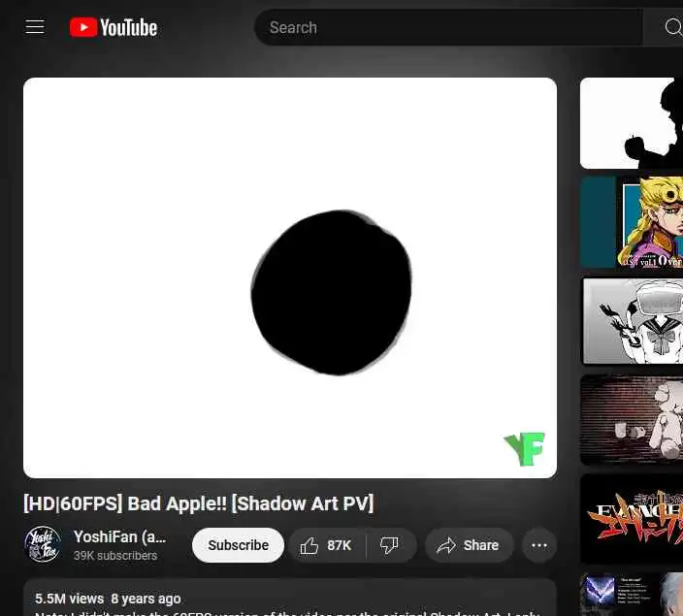Go to the YouTube home logo
This screenshot has width=683, height=616.
[114, 27]
